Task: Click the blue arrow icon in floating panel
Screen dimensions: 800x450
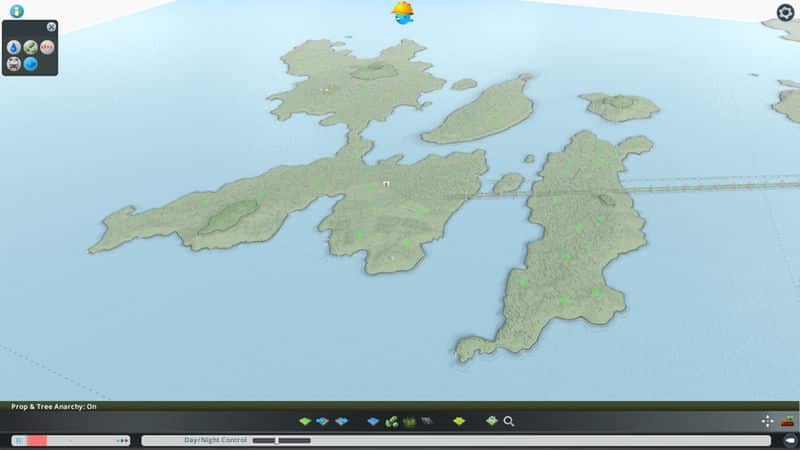Action: pos(31,64)
